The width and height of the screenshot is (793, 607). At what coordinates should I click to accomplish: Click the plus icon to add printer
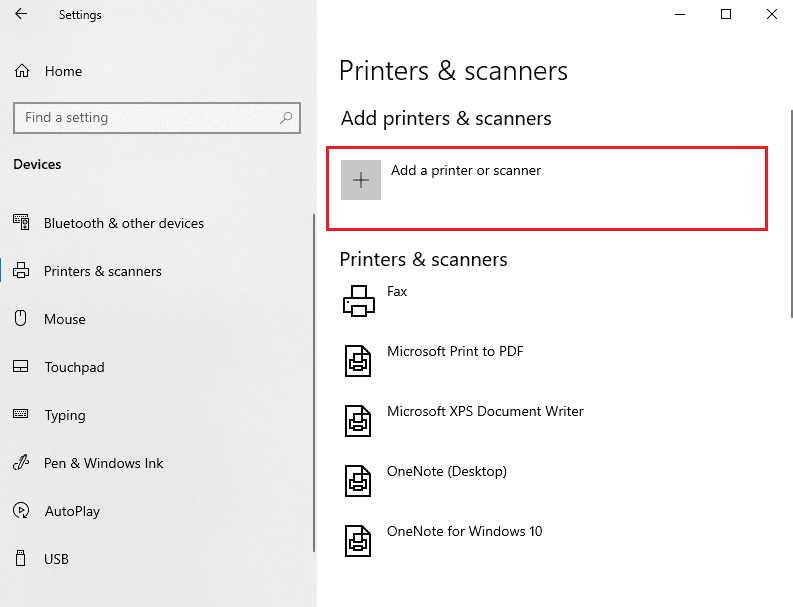(x=361, y=180)
